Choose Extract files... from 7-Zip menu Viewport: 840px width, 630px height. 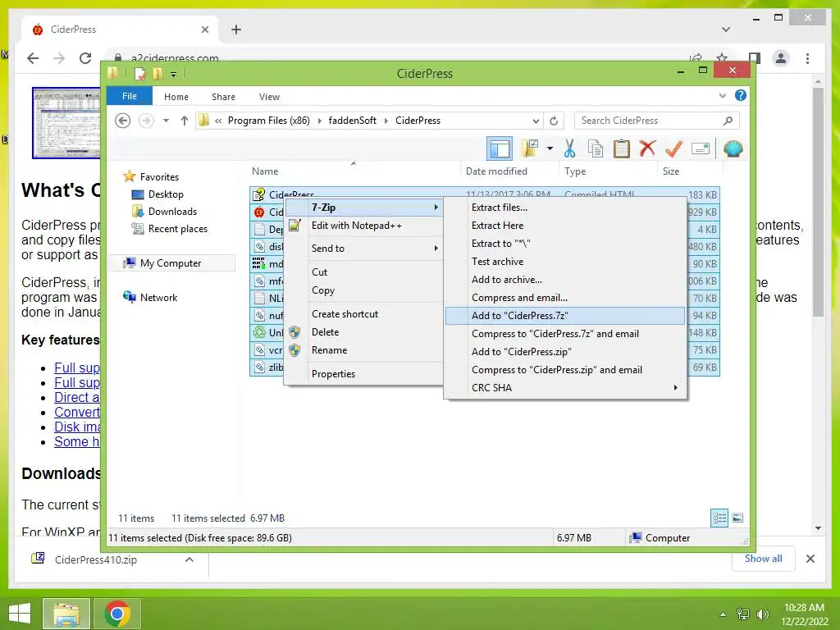(565, 208)
